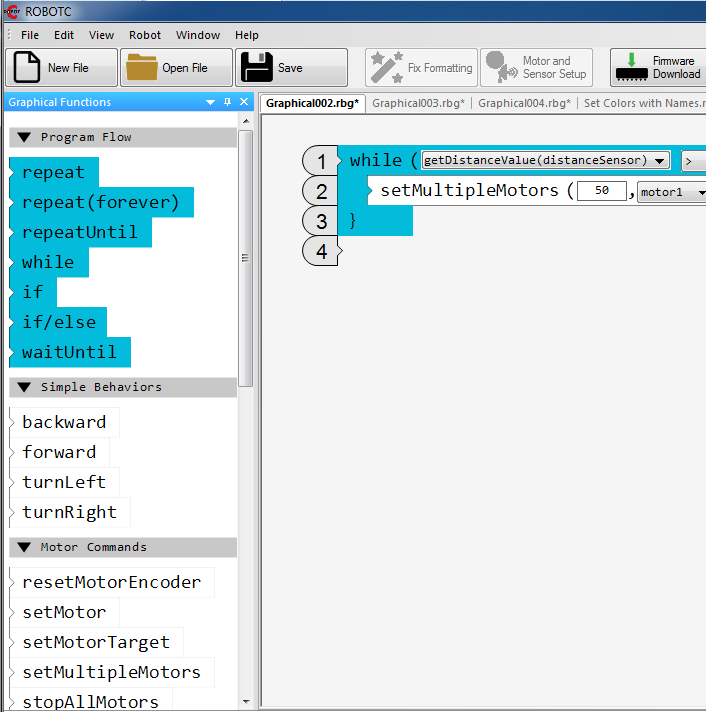Close the Graphical Functions panel

click(x=244, y=102)
